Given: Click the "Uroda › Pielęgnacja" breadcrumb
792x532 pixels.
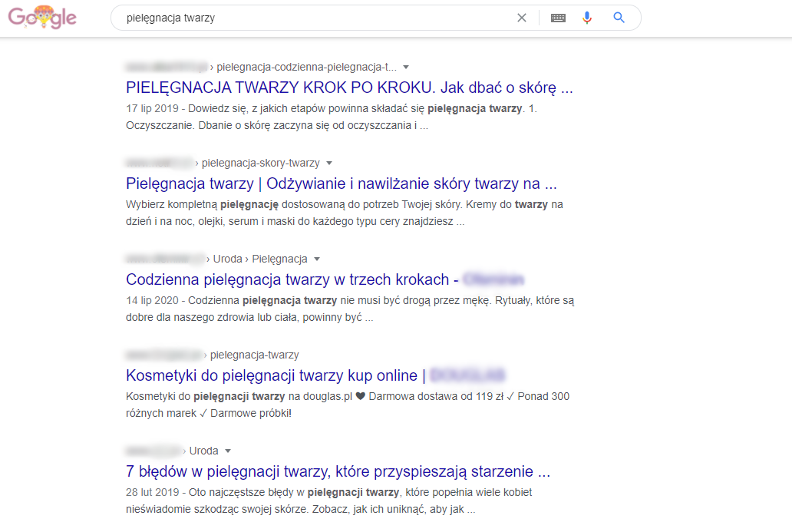Looking at the screenshot, I should click(260, 259).
